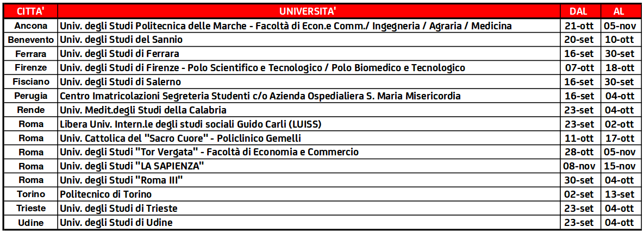Click the Udine city cell
Image resolution: width=644 pixels, height=233 pixels.
(x=30, y=223)
